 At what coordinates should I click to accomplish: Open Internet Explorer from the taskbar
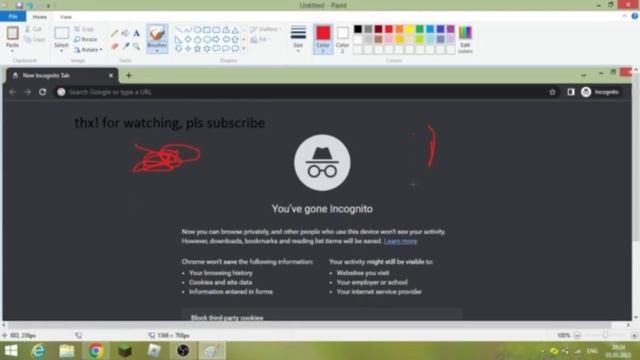[x=38, y=351]
